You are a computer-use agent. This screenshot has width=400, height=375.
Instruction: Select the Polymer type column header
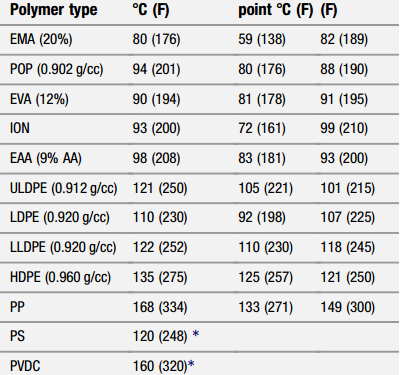(54, 10)
